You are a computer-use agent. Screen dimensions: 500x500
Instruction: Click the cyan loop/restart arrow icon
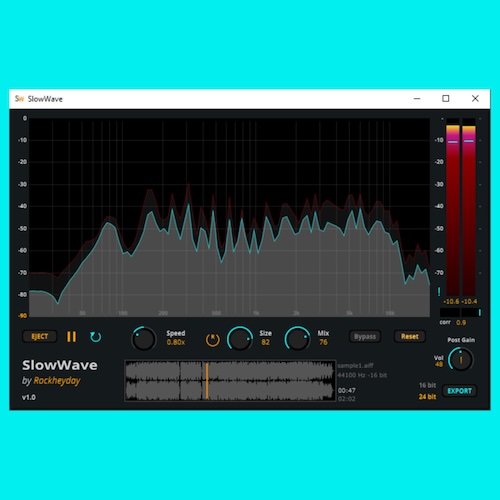coord(96,337)
